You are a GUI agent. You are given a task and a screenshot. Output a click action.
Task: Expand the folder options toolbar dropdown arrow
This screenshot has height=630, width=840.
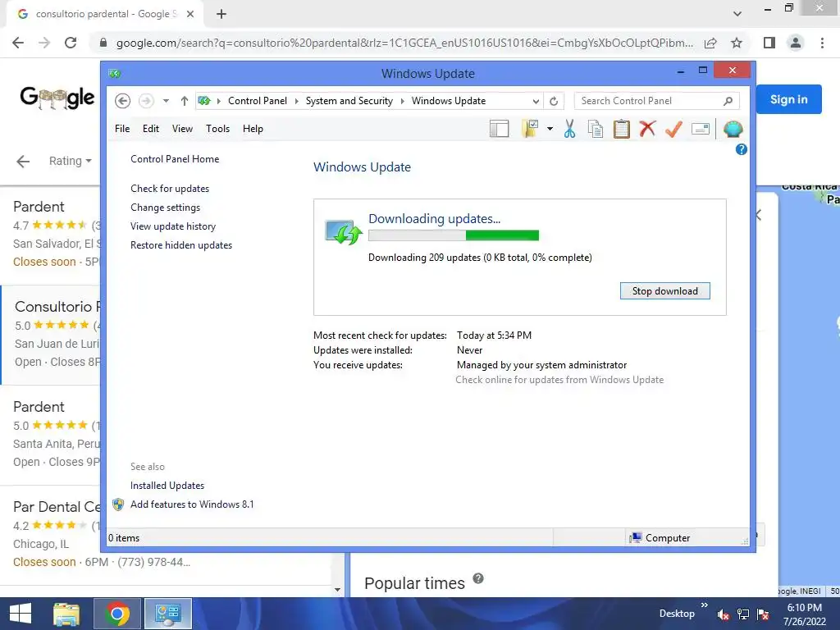pos(550,129)
